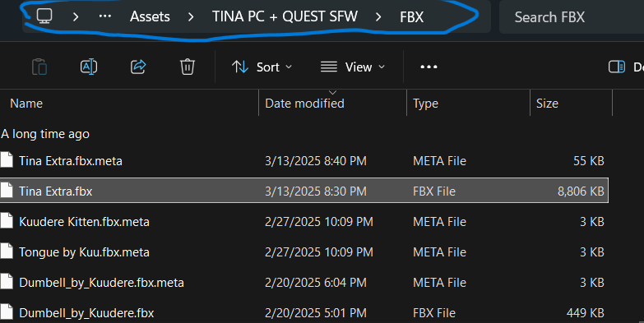644x323 pixels.
Task: Click FBX File type for Tina Extra.fbx
Action: click(x=434, y=191)
